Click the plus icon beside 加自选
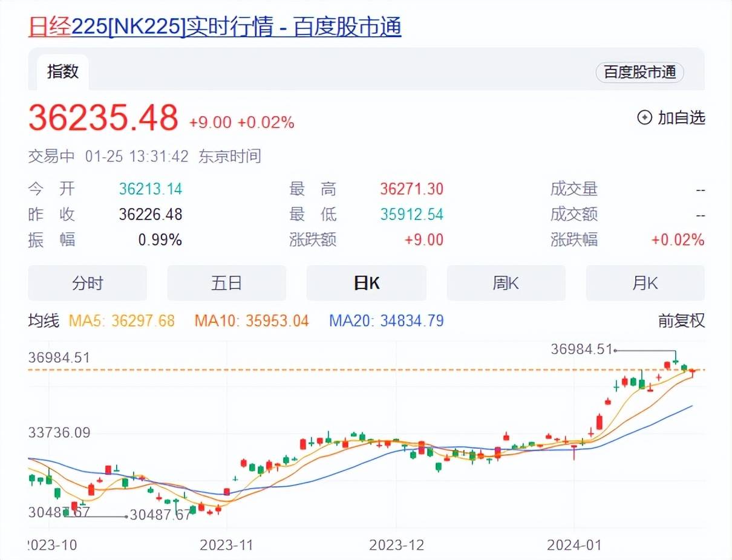 [x=645, y=117]
